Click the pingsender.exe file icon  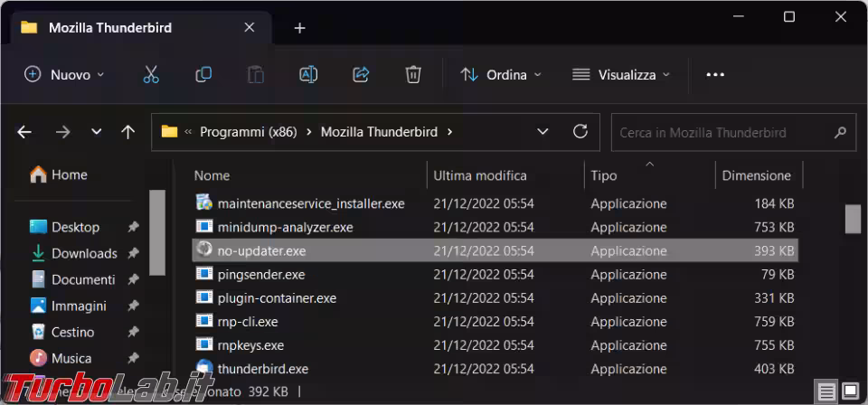click(204, 273)
